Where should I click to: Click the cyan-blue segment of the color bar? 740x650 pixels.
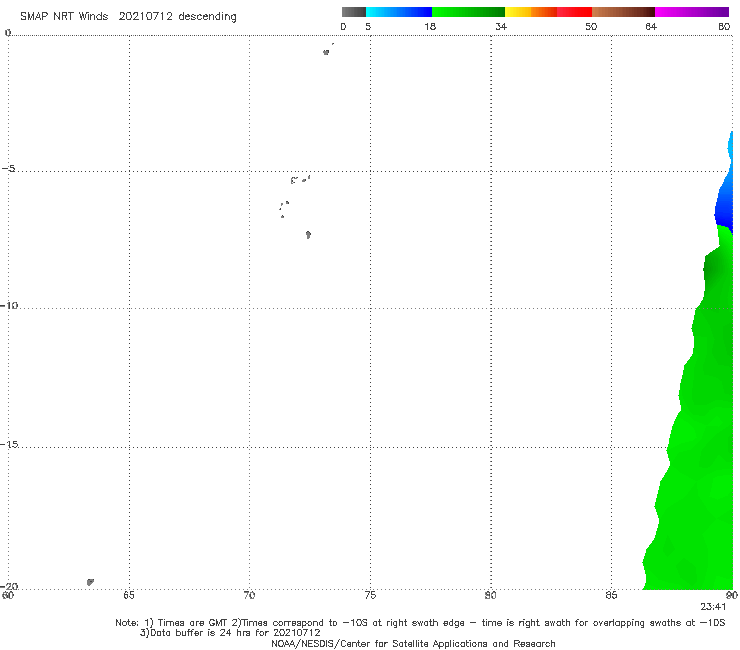coord(399,12)
